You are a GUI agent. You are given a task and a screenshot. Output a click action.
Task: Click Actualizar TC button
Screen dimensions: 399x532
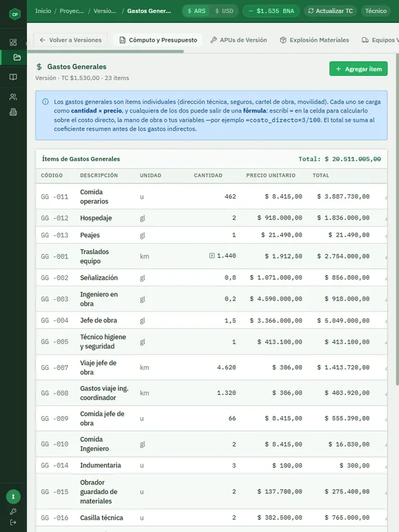[330, 11]
